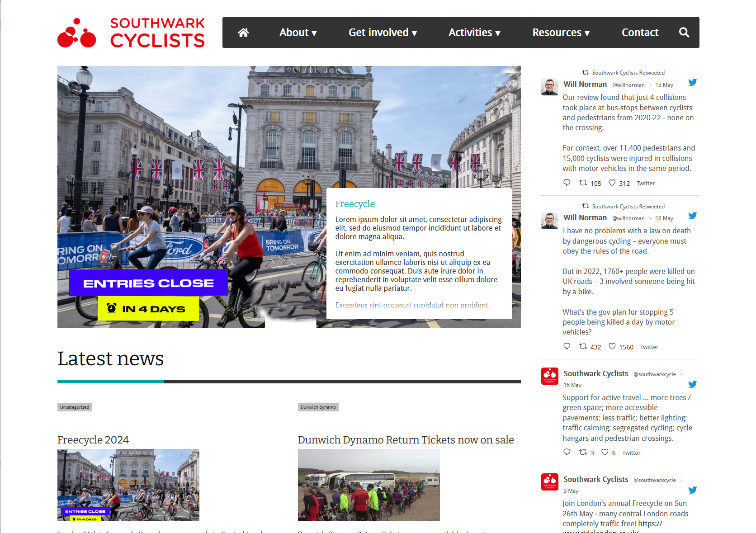Click the teal progress bar under Latest news
Image resolution: width=756 pixels, height=533 pixels.
[x=110, y=381]
